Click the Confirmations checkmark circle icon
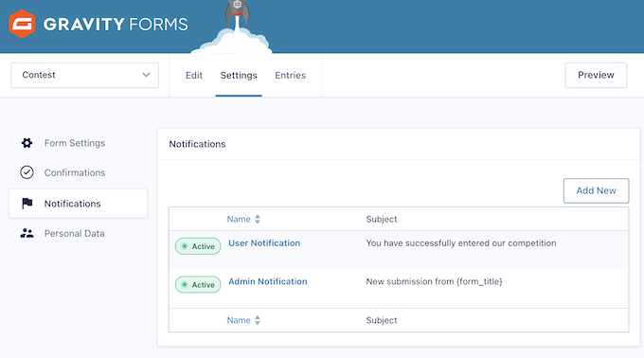Screen dimensions: 644x358 point(27,172)
